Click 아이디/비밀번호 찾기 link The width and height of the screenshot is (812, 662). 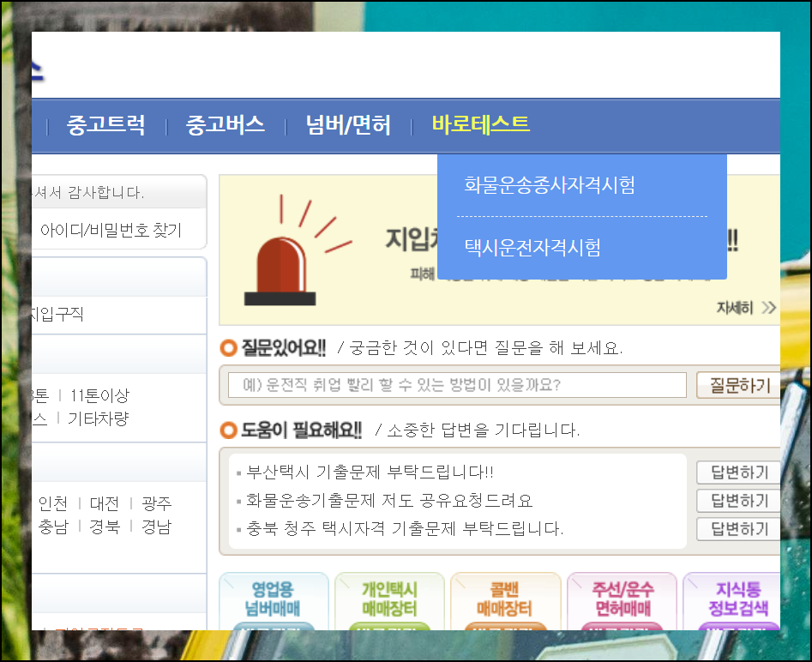click(111, 230)
